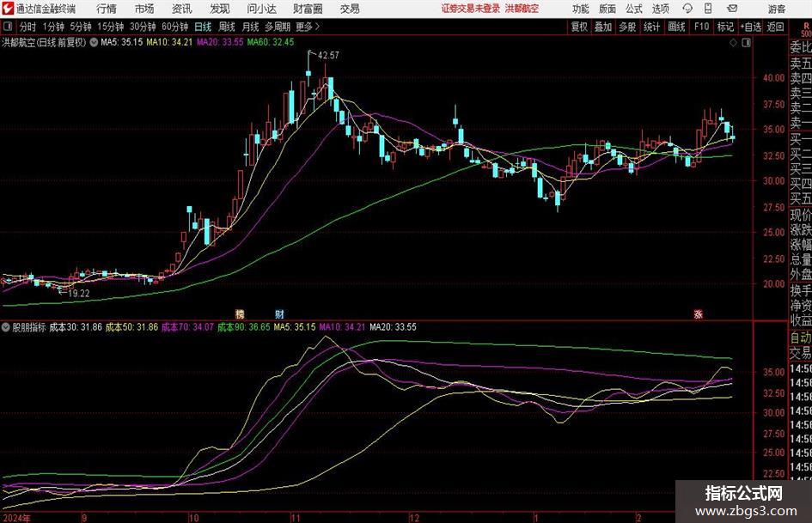
Task: Switch to 周线 weekly chart
Action: point(227,27)
